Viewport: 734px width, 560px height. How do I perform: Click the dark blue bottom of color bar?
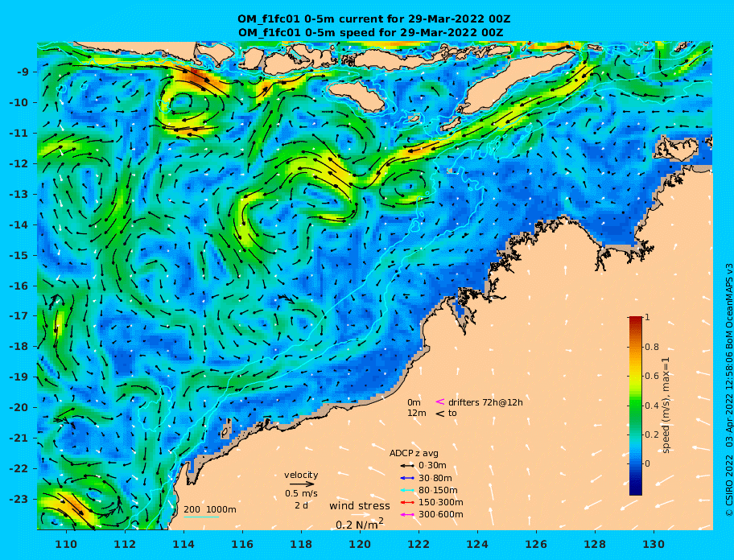point(636,489)
